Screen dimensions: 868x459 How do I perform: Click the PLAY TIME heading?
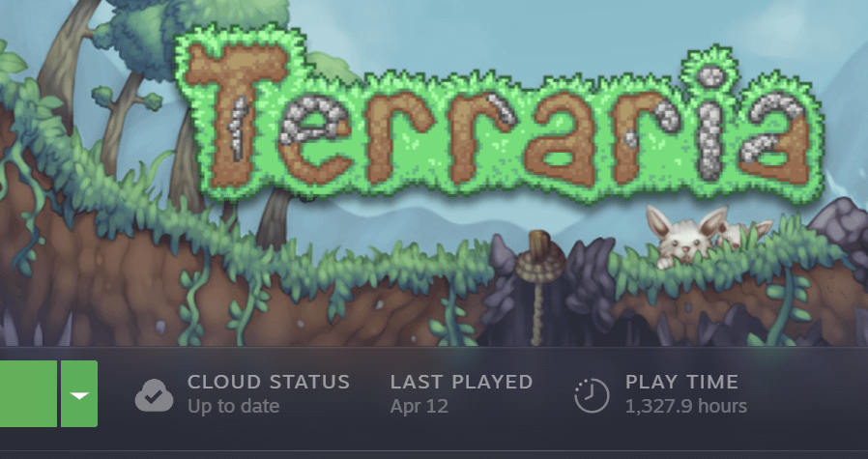coord(681,382)
